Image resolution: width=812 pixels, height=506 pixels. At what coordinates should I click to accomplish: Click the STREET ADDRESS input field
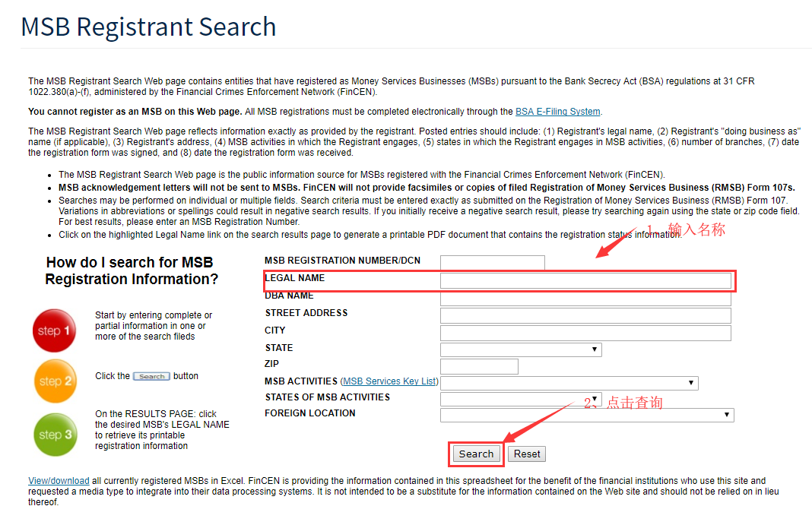[x=585, y=315]
